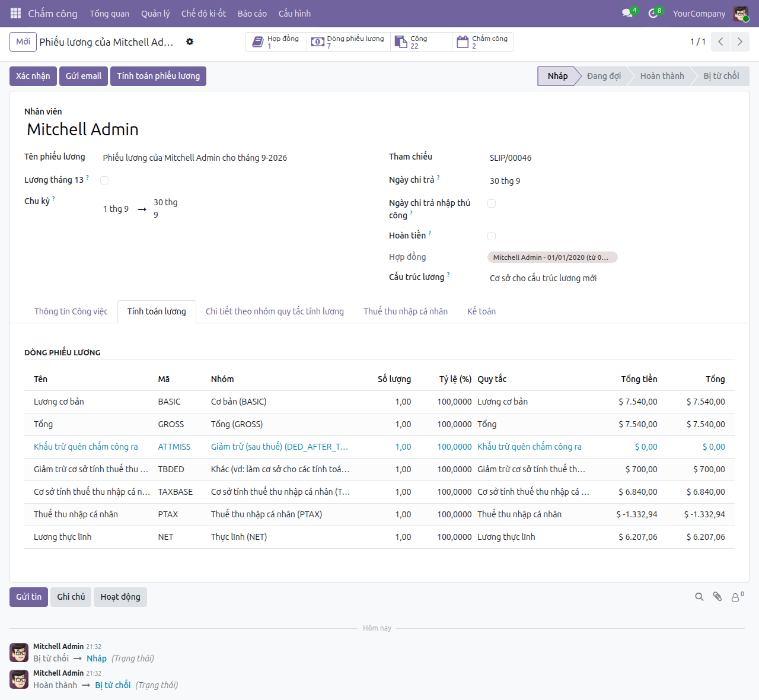759x700 pixels.
Task: Switch to Thuế thu nhập cá nhân tab
Action: coord(406,311)
